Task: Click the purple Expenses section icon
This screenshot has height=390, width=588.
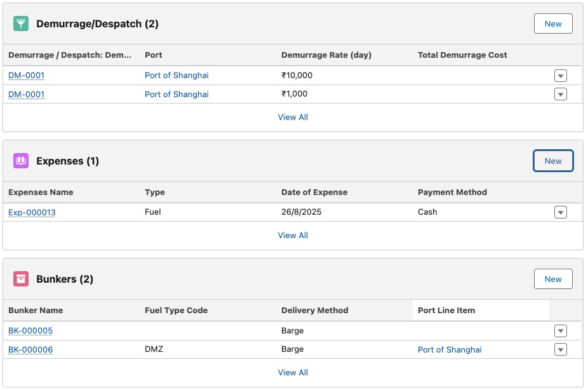Action: pyautogui.click(x=21, y=161)
